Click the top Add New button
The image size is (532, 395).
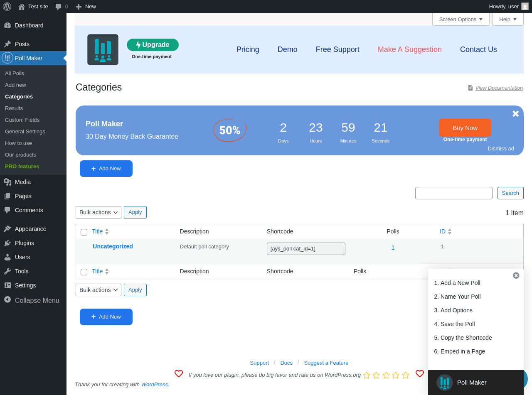click(106, 169)
